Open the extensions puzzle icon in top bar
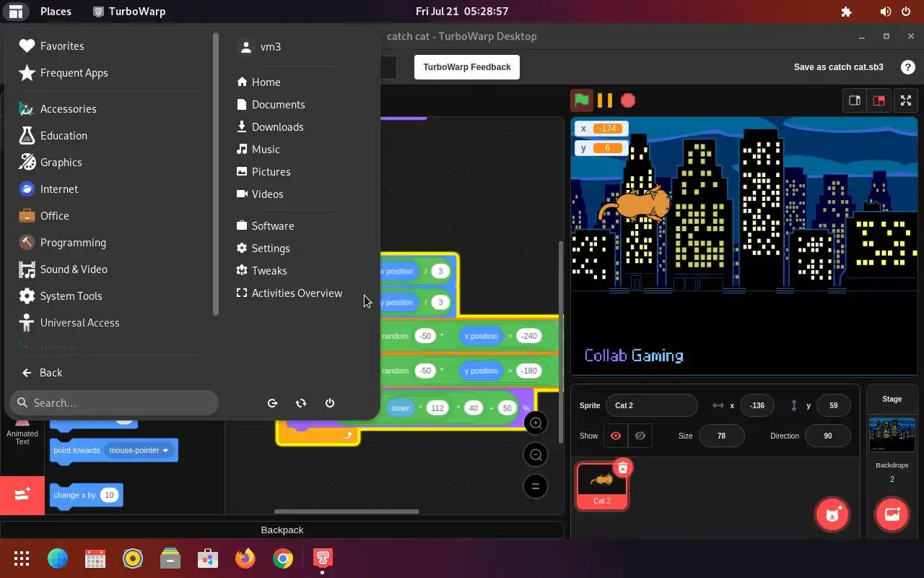 (x=847, y=12)
